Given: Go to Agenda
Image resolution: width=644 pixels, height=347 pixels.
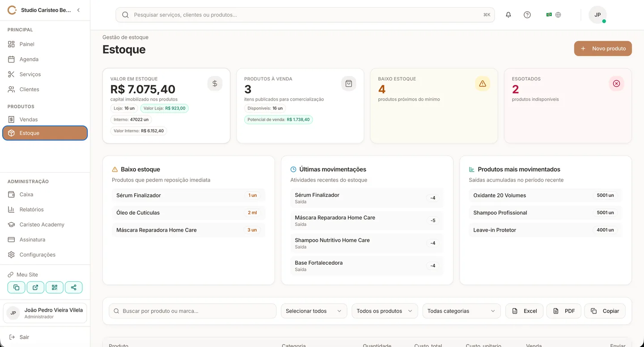Looking at the screenshot, I should (x=45, y=59).
